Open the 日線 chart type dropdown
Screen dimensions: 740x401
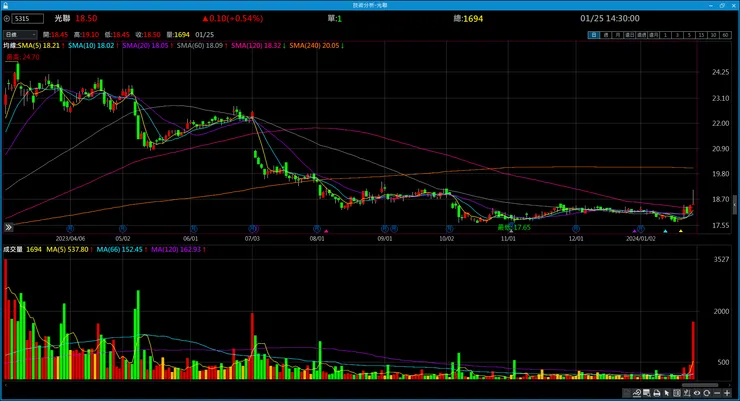(20, 34)
